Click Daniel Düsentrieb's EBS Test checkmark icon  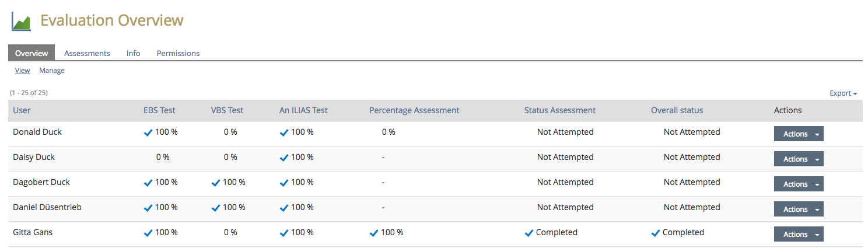(148, 208)
